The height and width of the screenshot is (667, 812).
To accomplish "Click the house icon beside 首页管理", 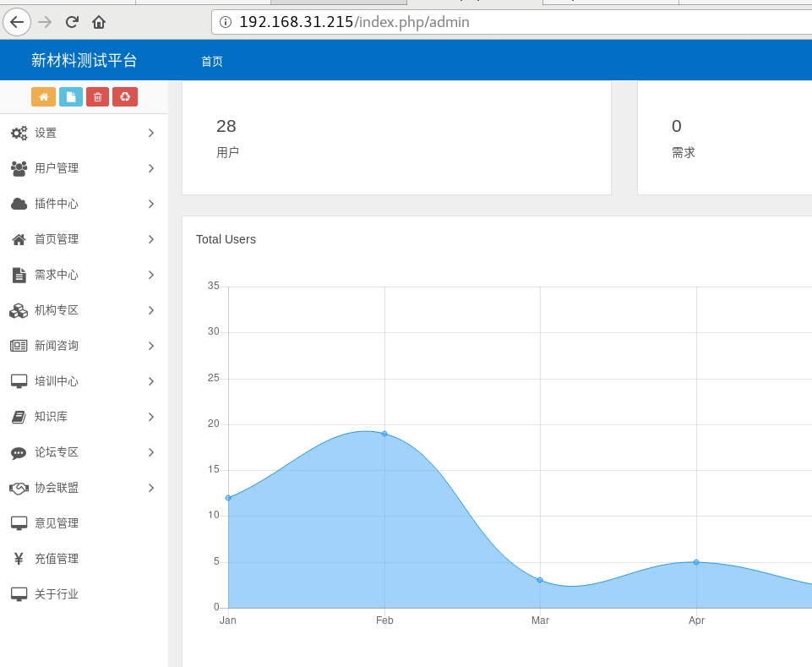I will point(19,239).
